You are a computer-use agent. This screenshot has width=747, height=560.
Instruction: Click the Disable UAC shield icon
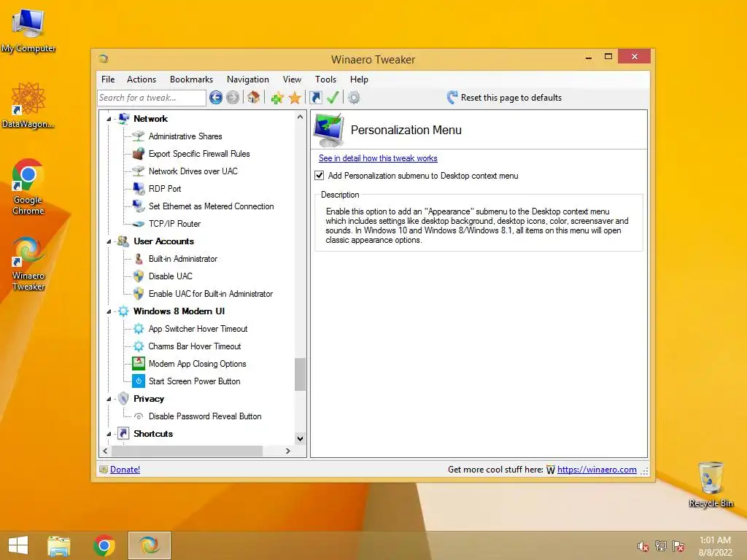138,276
